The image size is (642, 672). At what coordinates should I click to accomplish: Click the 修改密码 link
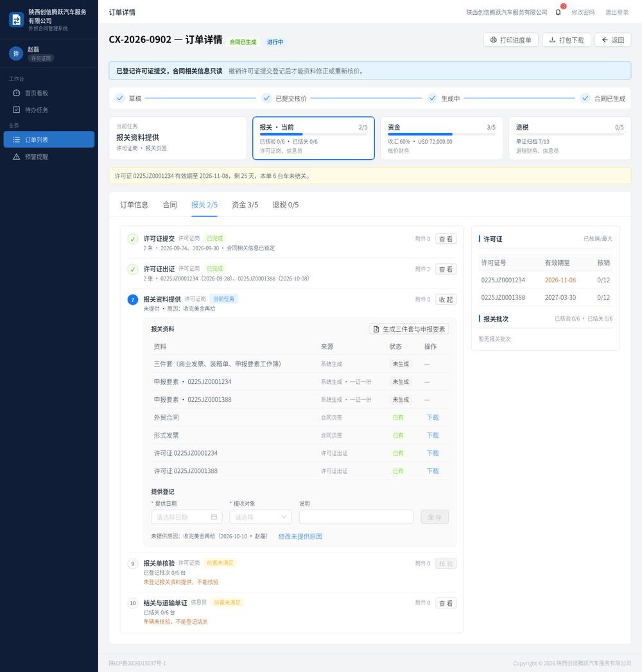[583, 12]
